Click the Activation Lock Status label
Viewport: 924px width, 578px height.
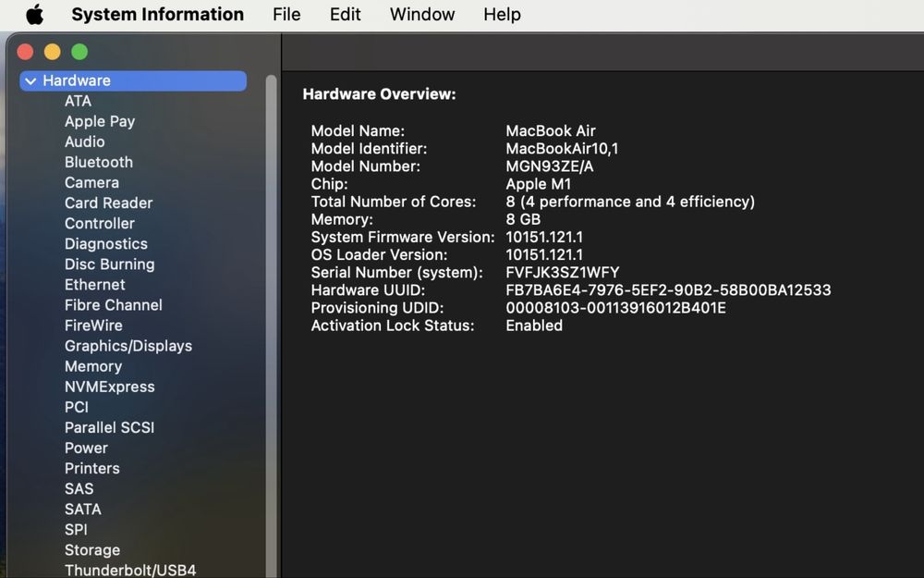click(x=393, y=326)
